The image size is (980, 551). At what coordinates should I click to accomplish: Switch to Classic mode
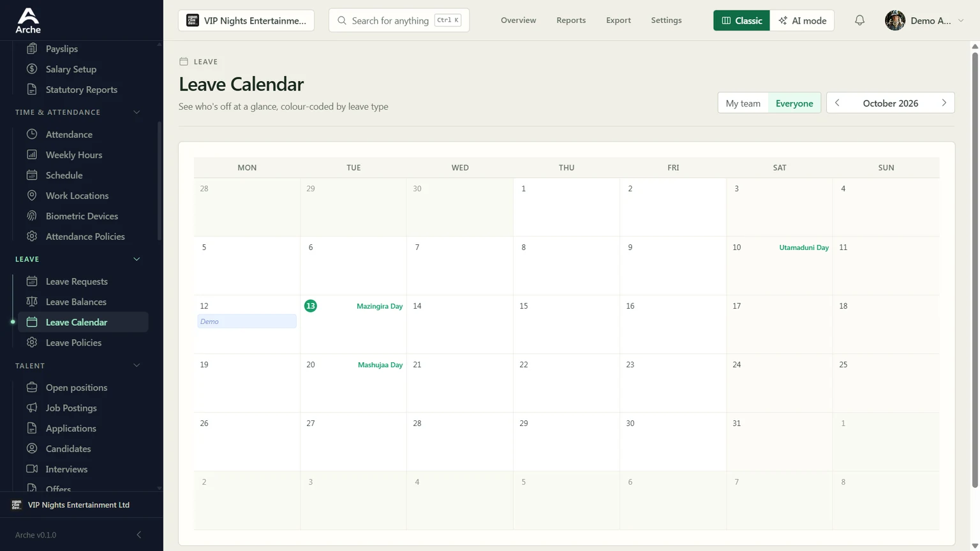coord(741,20)
